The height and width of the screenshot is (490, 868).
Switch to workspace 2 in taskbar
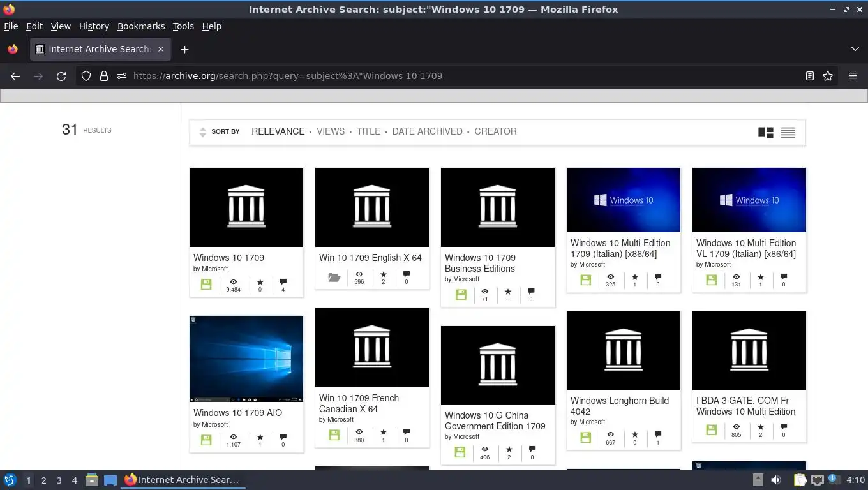point(43,480)
